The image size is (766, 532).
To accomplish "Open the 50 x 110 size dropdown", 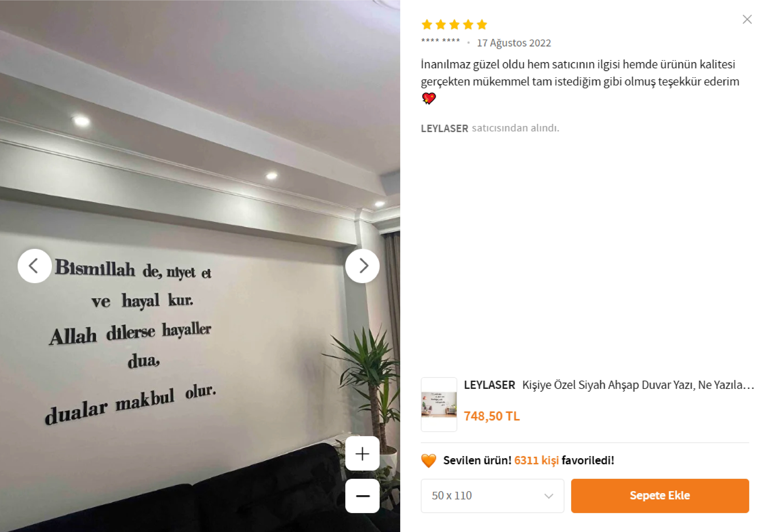I will pos(492,496).
